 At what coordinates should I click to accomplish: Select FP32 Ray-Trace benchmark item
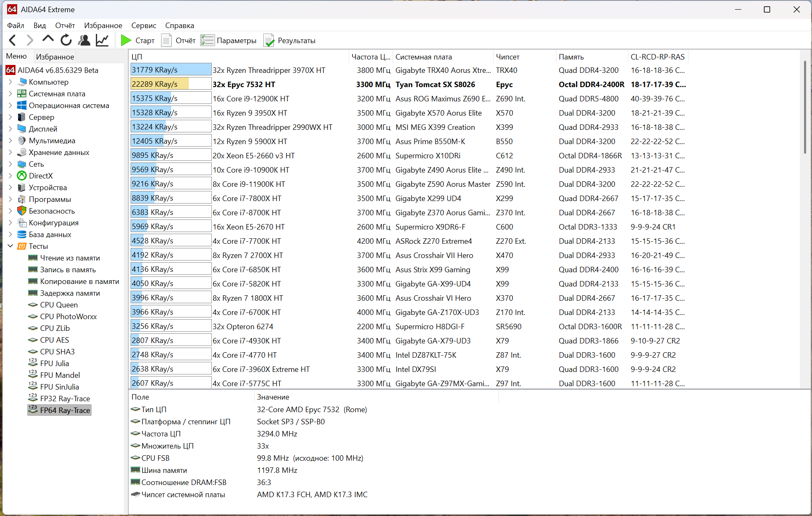65,399
